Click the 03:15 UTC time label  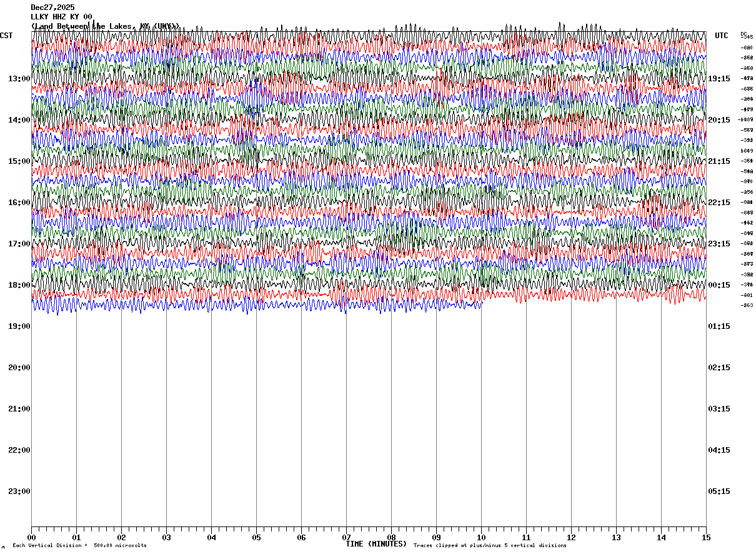[x=719, y=409]
